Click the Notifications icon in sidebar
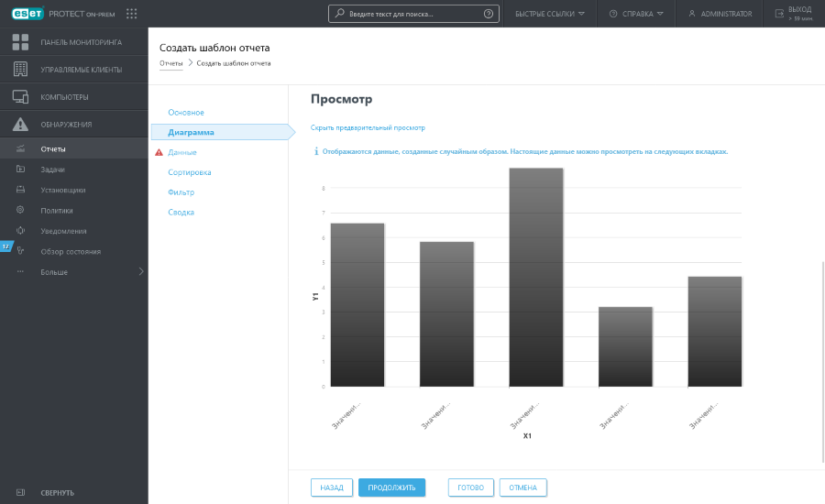 click(x=20, y=231)
